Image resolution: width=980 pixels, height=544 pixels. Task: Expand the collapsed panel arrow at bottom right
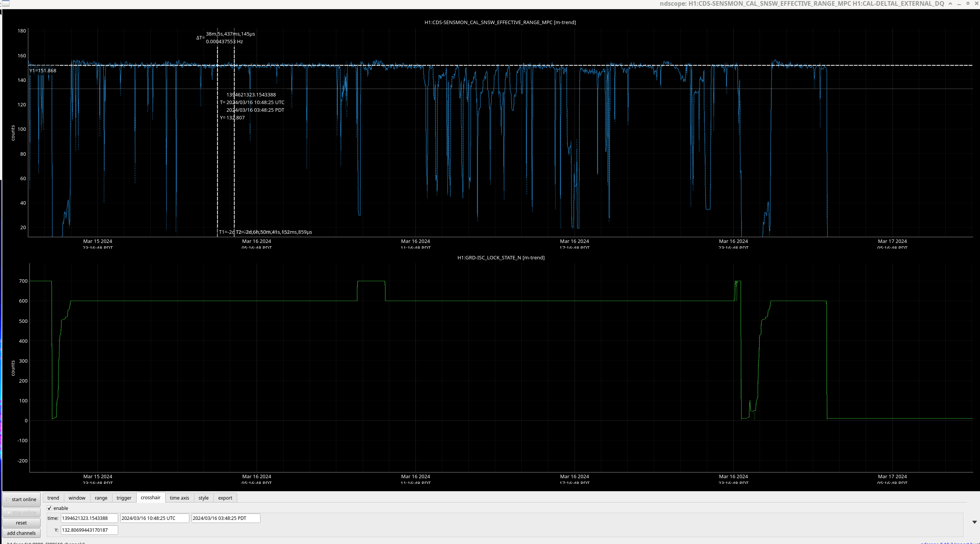974,522
